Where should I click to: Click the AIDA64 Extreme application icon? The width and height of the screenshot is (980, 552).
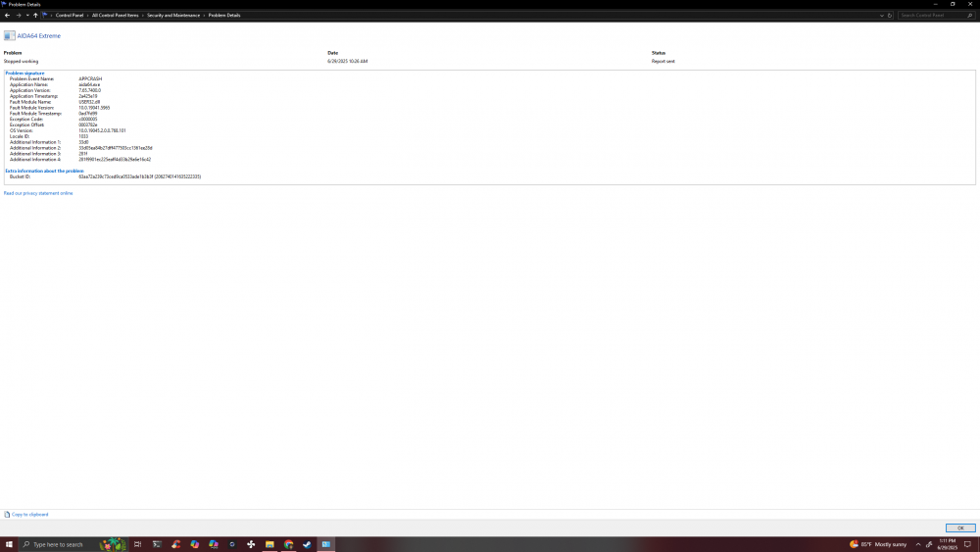(10, 35)
